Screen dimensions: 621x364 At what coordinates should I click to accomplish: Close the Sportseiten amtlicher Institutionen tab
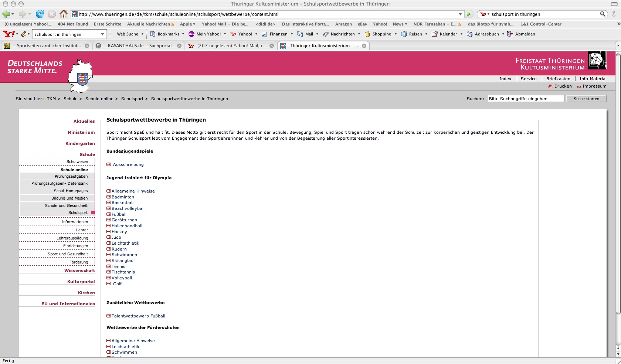[87, 46]
